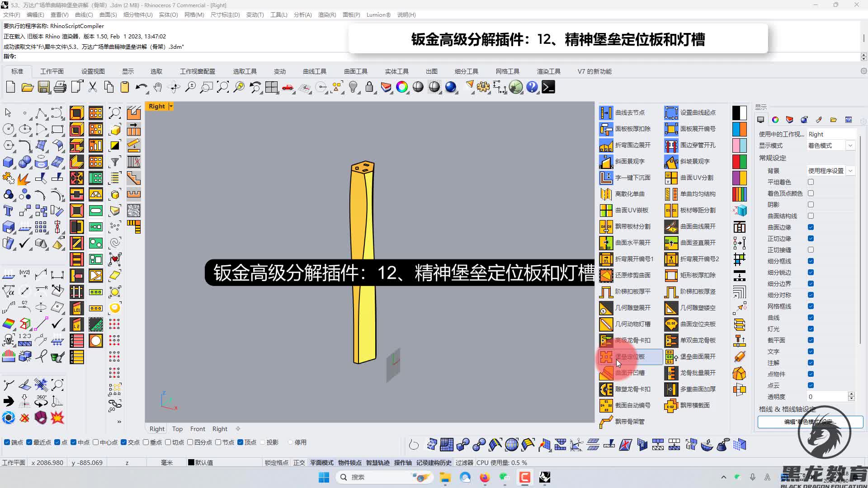Click the 飘带骨架管 plugin icon

point(606,422)
